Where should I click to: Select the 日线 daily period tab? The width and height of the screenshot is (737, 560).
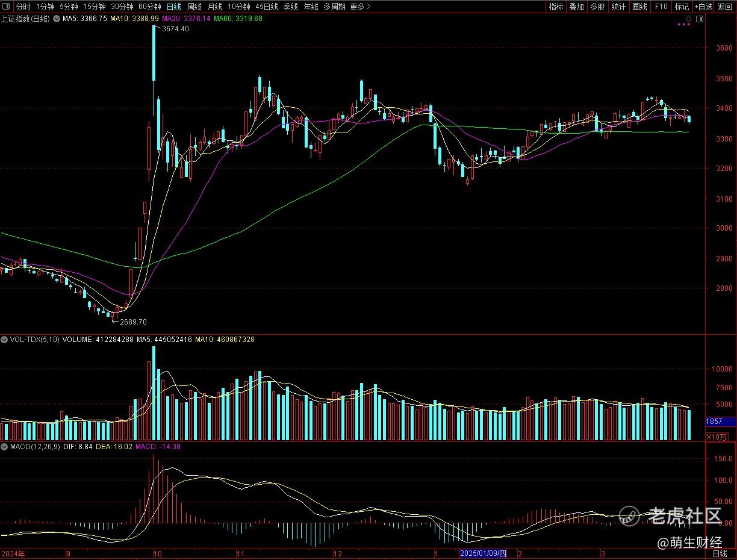click(x=174, y=7)
